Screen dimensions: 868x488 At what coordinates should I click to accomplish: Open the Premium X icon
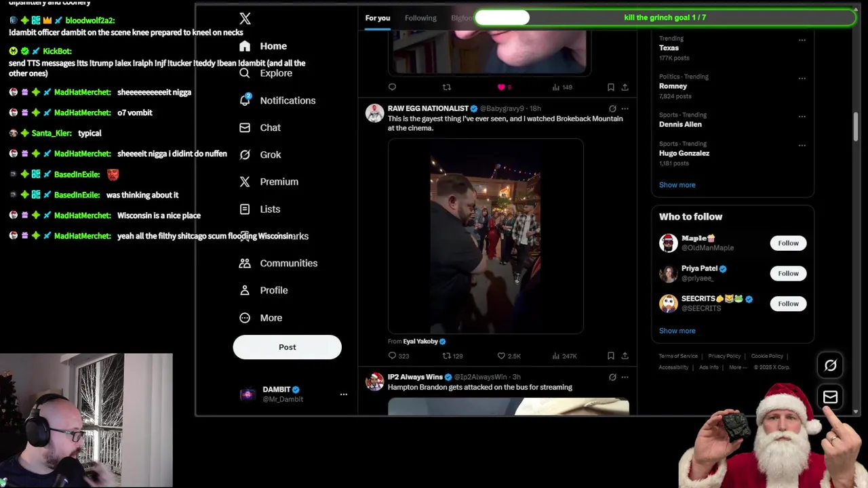point(245,182)
